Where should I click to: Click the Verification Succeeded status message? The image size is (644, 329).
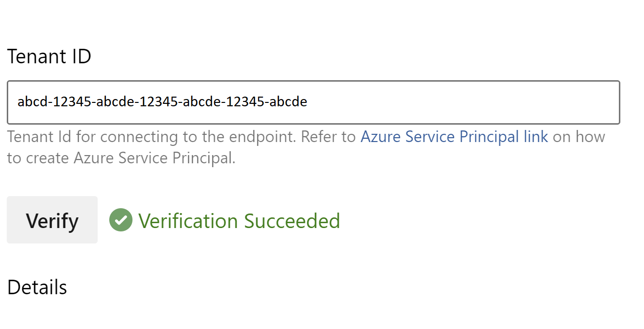(239, 221)
